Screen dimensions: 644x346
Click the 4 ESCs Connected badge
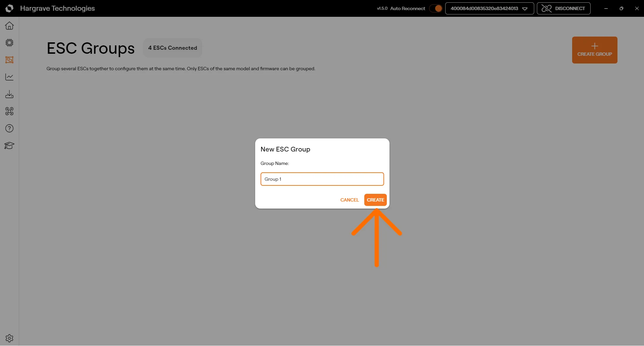tap(173, 48)
